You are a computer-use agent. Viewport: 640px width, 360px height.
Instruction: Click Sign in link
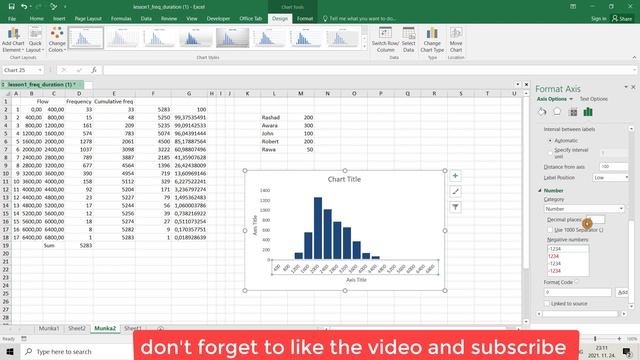pos(598,18)
